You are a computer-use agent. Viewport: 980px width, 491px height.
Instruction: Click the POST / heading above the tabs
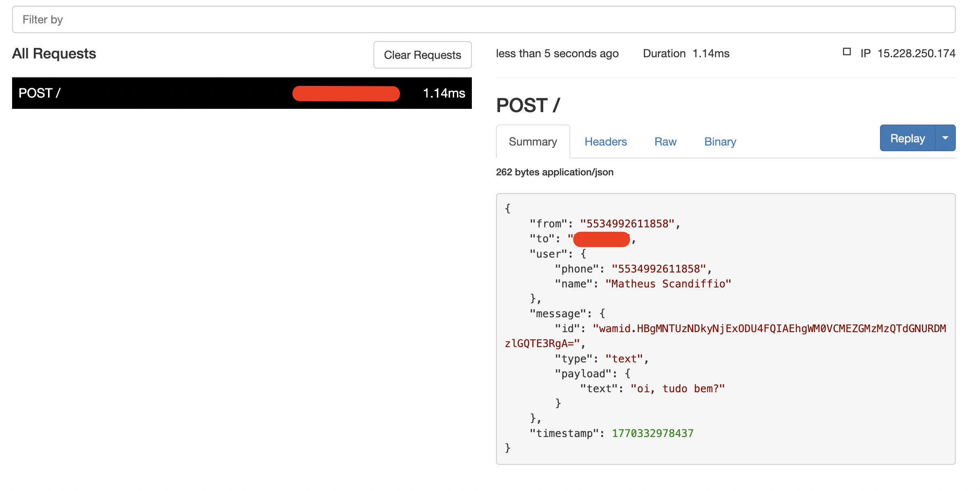(x=528, y=105)
